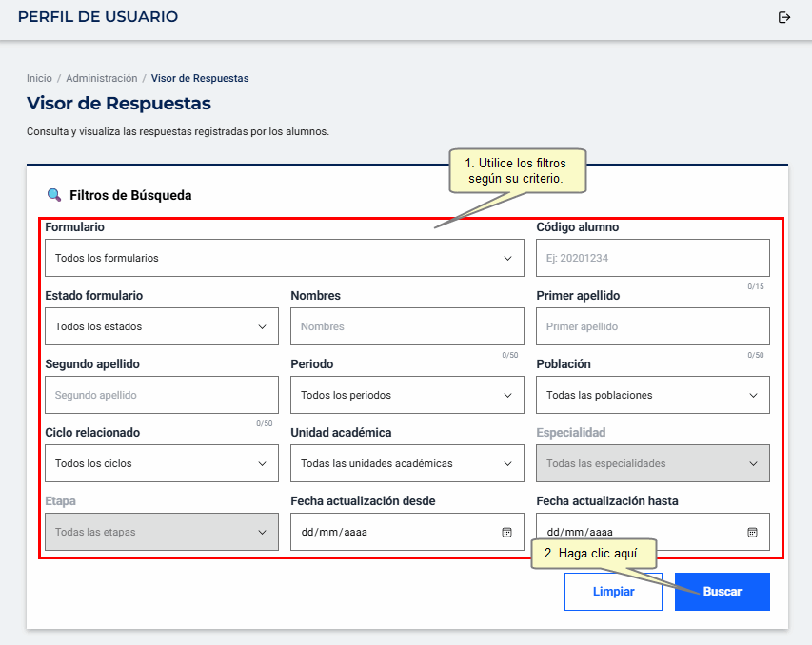Open the disabled Especialidad dropdown
Image resolution: width=812 pixels, height=645 pixels.
pos(652,463)
